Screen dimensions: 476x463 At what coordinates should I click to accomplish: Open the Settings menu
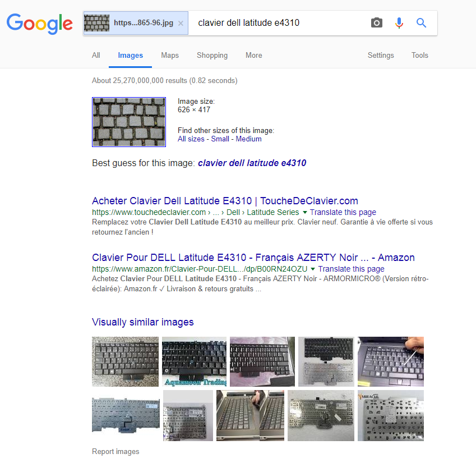point(381,56)
